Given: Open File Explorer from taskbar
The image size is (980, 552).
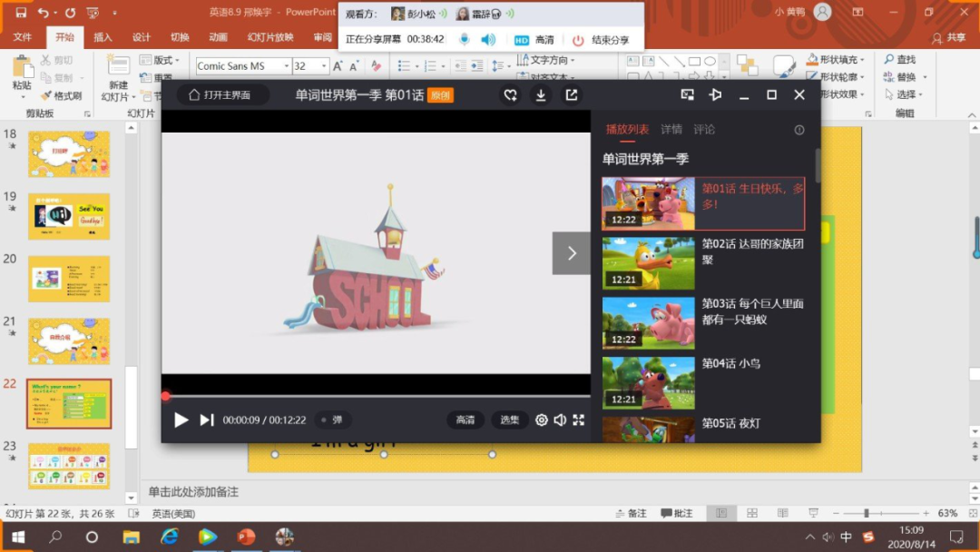Looking at the screenshot, I should [132, 537].
